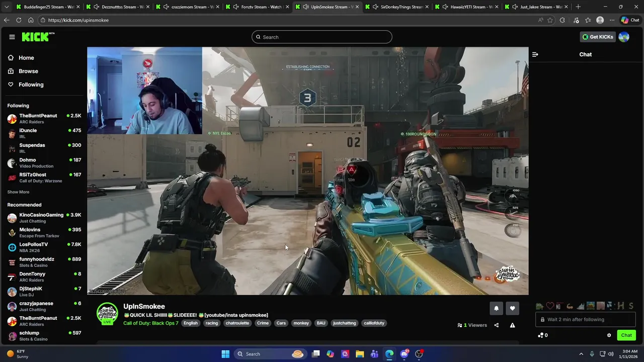
Task: Open browser extensions puzzle icon
Action: coord(562,20)
